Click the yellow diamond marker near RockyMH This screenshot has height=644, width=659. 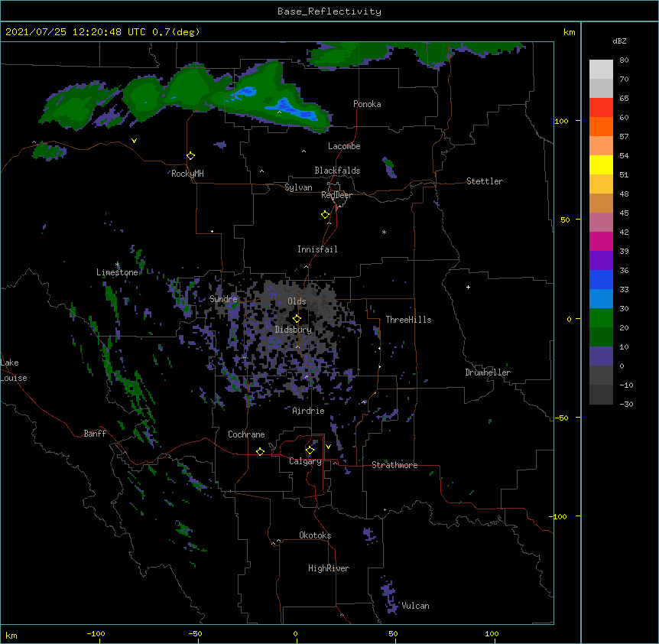(191, 156)
